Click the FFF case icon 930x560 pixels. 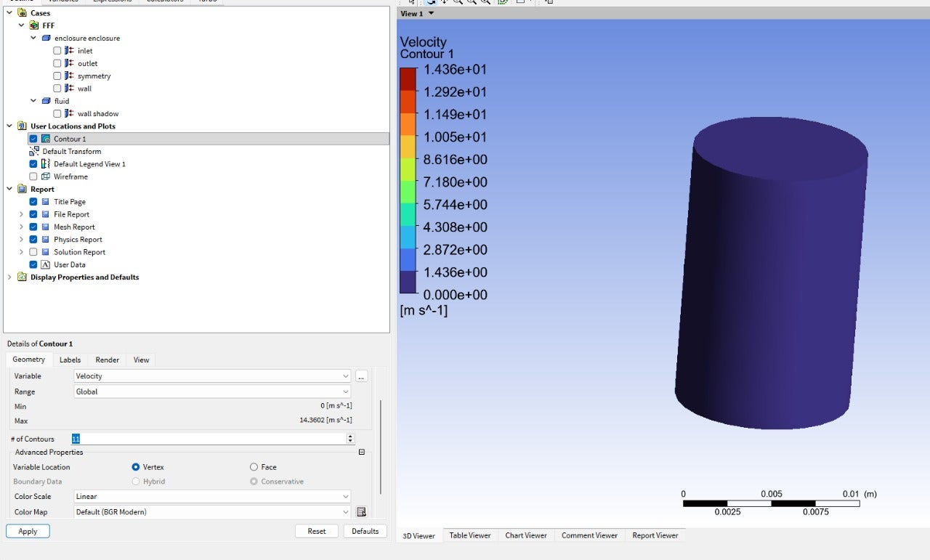tap(34, 25)
